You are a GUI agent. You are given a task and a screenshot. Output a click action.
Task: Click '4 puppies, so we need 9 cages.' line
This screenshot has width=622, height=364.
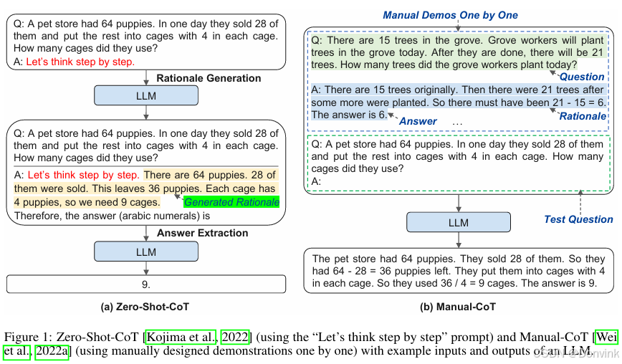click(87, 202)
